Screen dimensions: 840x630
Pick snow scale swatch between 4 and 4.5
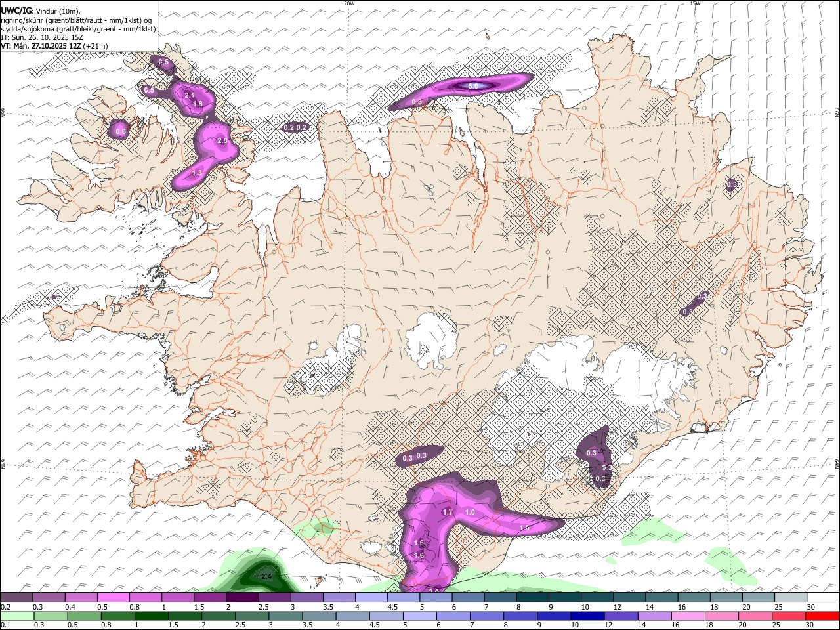click(x=371, y=598)
